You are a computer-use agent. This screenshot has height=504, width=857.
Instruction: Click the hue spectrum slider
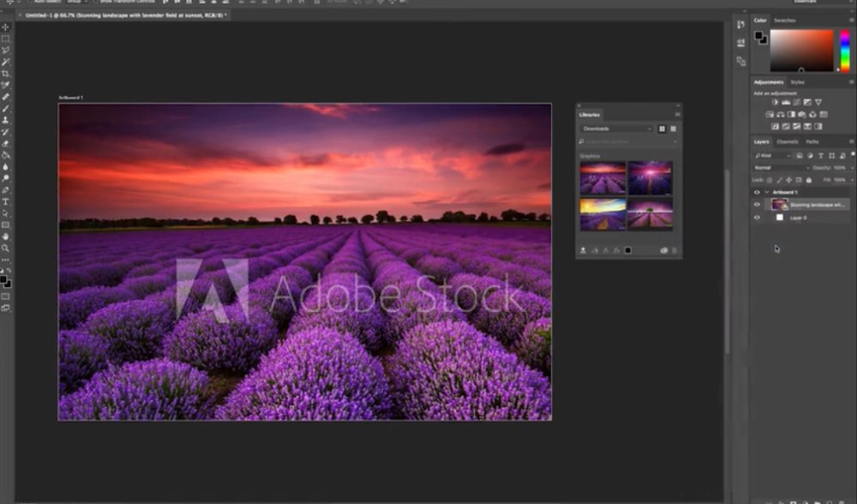coord(845,51)
